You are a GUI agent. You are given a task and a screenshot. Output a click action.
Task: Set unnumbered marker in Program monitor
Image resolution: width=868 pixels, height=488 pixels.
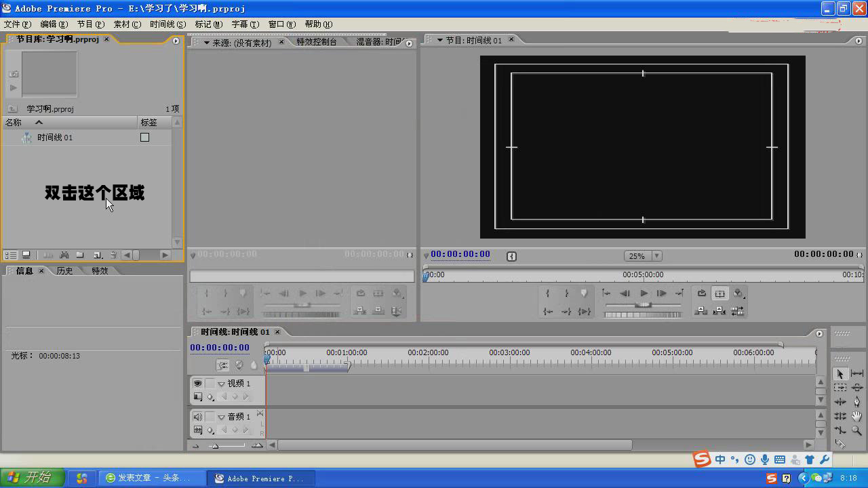click(x=584, y=293)
